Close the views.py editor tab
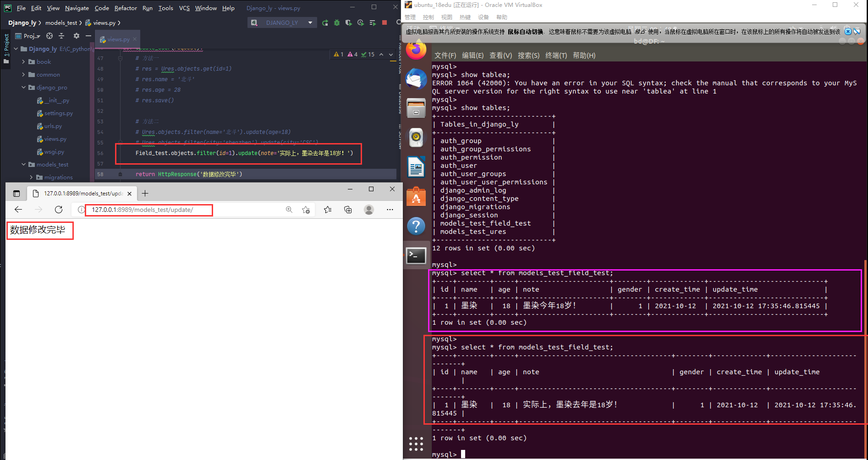The height and width of the screenshot is (460, 868). click(135, 39)
